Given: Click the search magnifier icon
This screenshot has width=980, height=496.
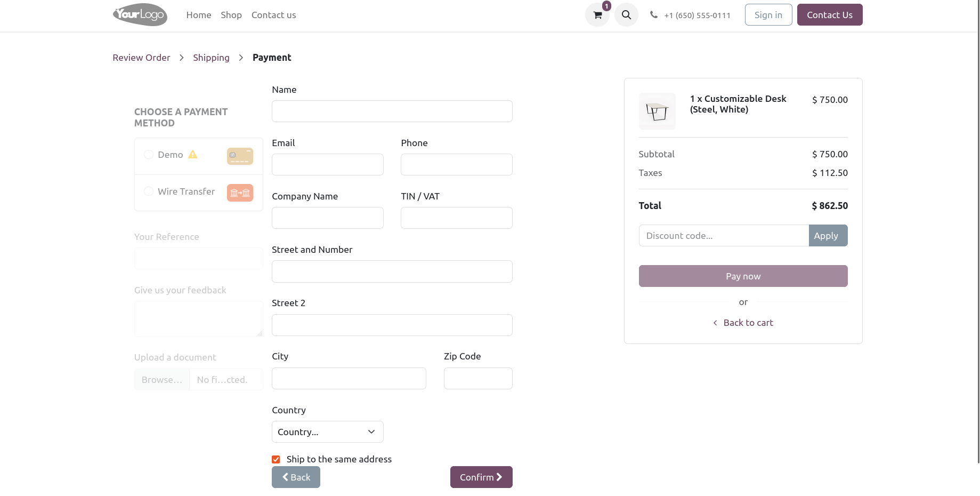Looking at the screenshot, I should (626, 15).
